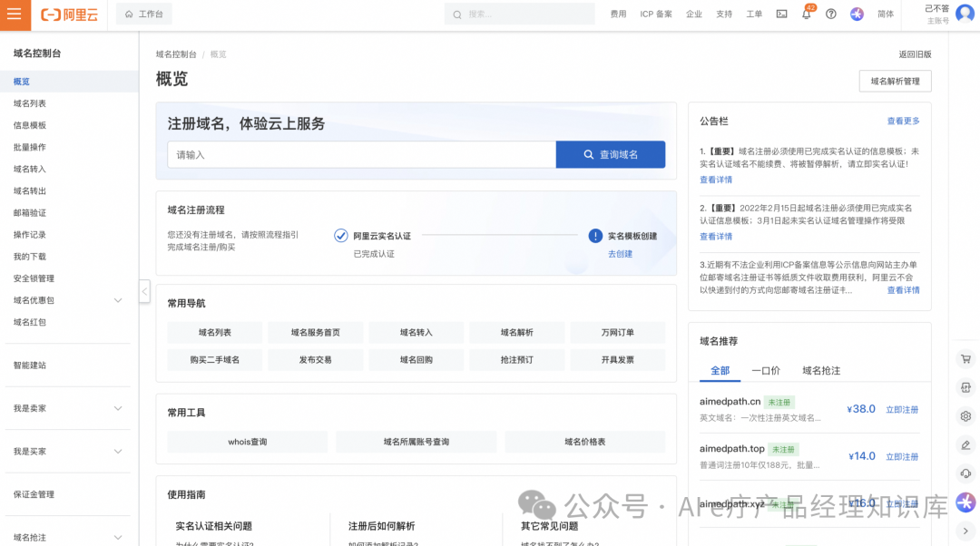
Task: Open 工单 menu in header
Action: [x=754, y=14]
